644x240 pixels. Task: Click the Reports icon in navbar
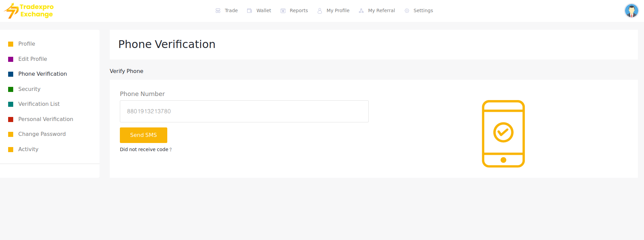click(x=283, y=11)
